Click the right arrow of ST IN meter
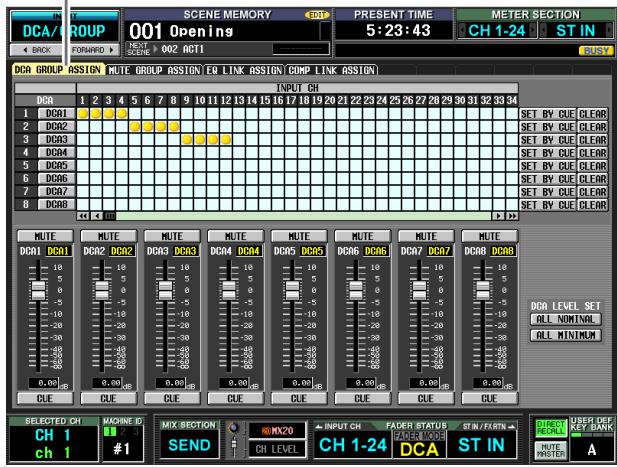This screenshot has width=617, height=467. point(610,31)
